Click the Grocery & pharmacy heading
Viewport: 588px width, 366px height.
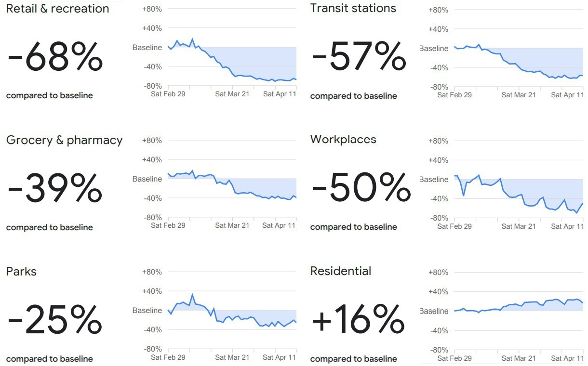coord(65,140)
